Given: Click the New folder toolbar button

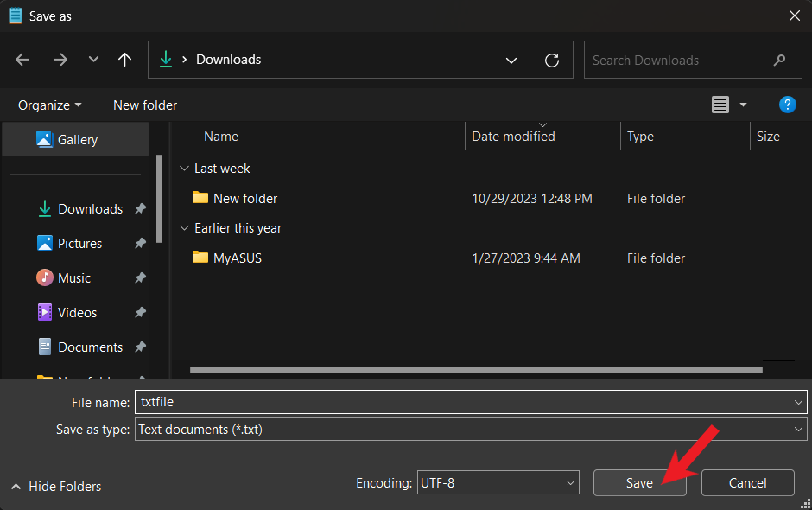Looking at the screenshot, I should 145,105.
